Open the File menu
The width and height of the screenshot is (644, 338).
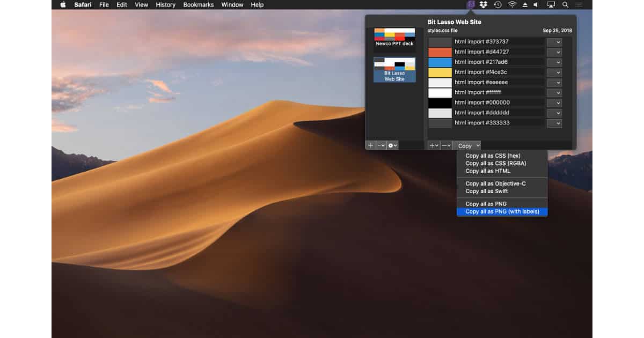(x=104, y=5)
